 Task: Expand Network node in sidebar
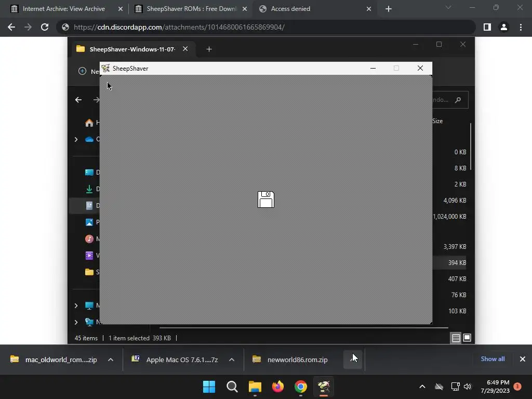pos(76,322)
